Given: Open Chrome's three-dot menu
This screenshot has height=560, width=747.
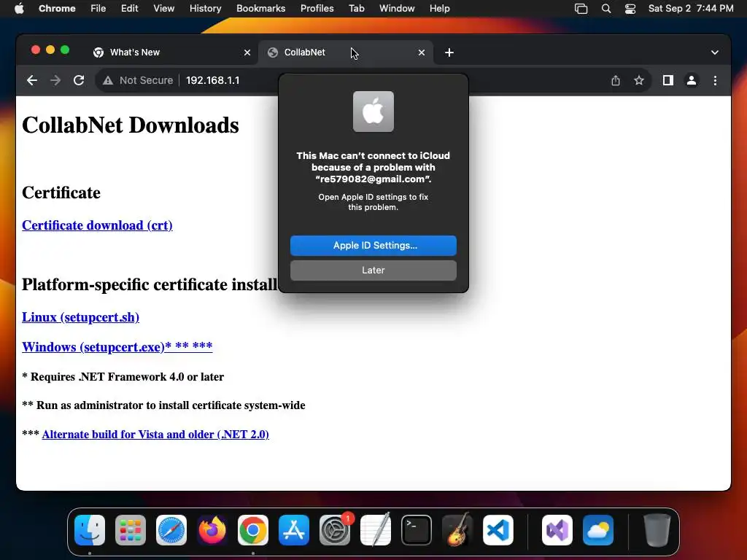Looking at the screenshot, I should (715, 80).
